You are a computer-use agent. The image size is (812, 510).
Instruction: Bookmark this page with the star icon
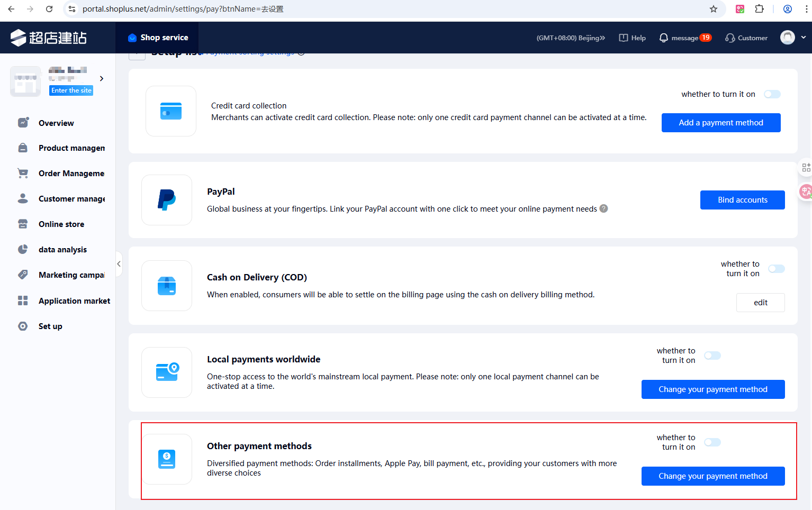click(714, 9)
